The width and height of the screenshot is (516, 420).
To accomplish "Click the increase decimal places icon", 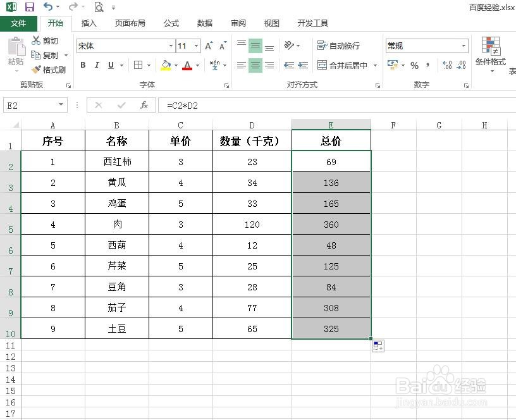I will point(446,65).
